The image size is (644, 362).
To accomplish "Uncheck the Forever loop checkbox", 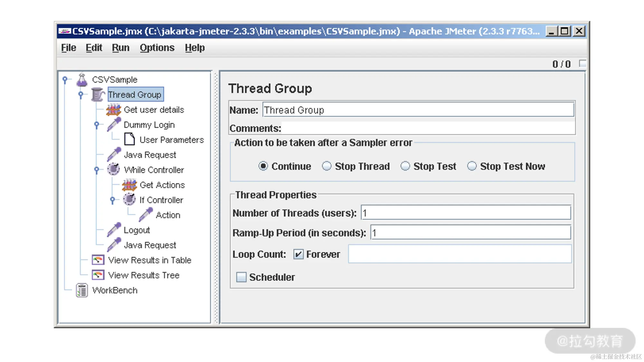I will [x=298, y=254].
